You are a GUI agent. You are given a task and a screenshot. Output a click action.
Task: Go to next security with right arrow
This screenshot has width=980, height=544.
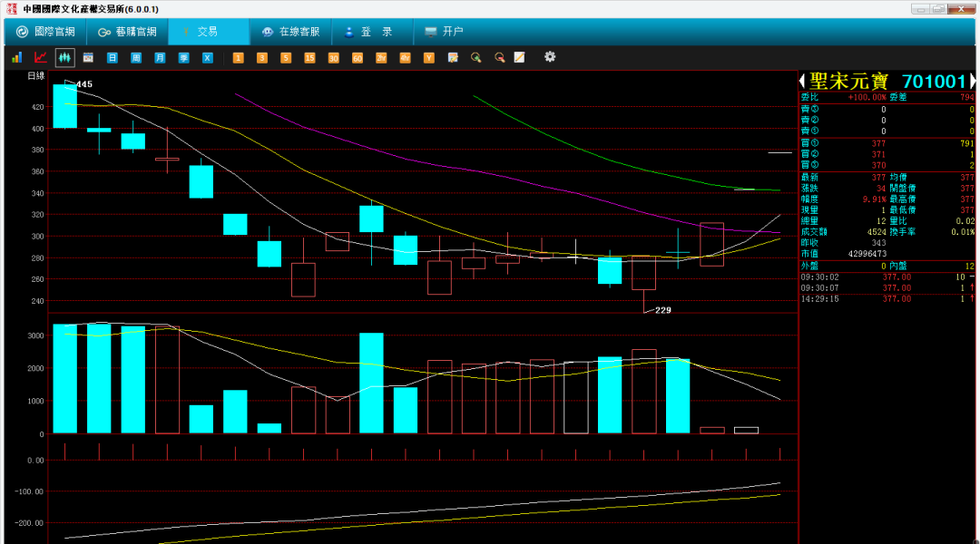(973, 82)
